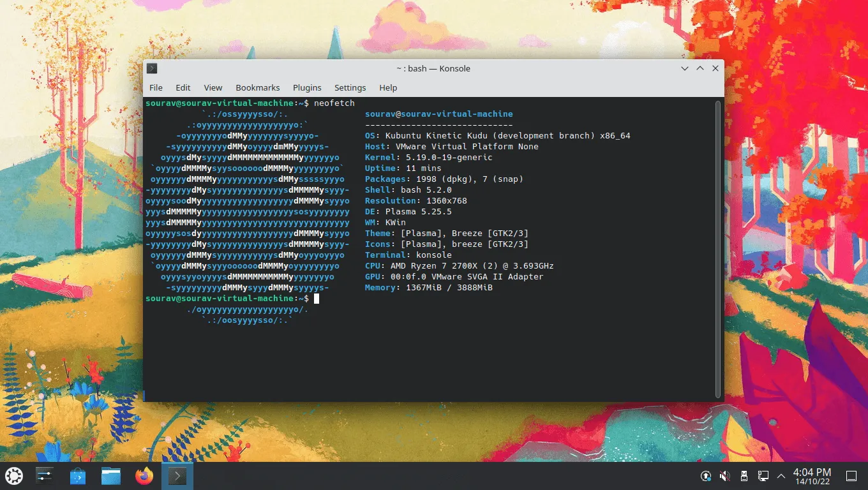The width and height of the screenshot is (868, 490).
Task: Open the Settings menu
Action: [350, 87]
